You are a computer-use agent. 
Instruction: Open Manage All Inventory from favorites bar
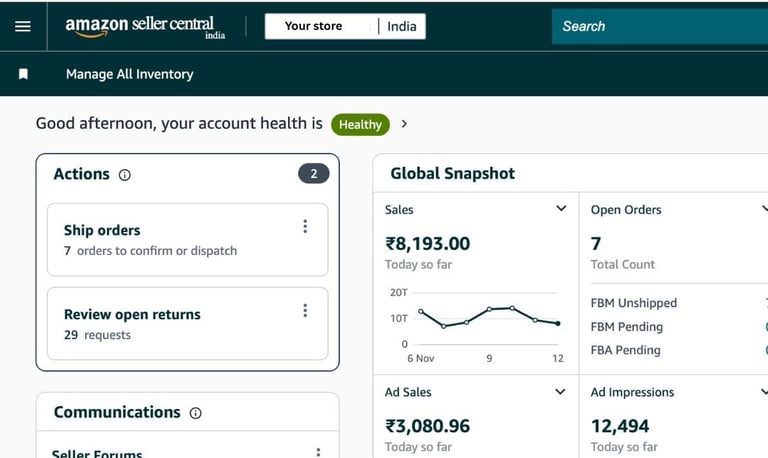(x=129, y=74)
